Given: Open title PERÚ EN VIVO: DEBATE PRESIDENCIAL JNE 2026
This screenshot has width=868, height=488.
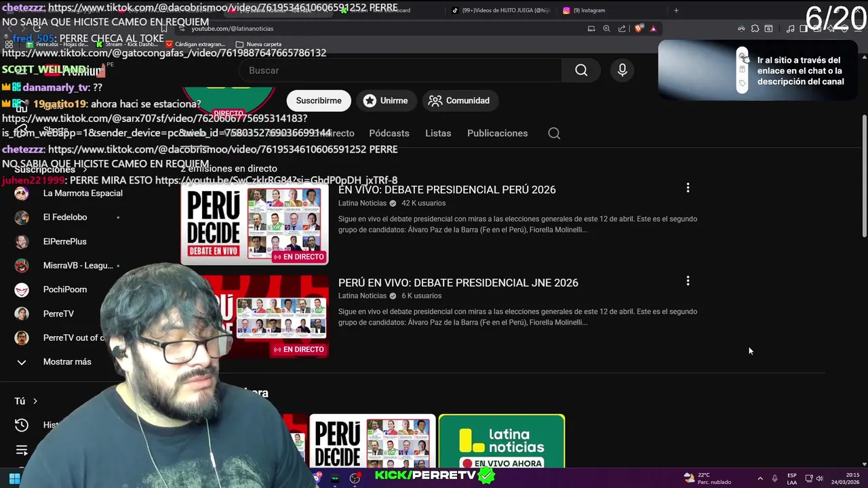Looking at the screenshot, I should pos(458,283).
